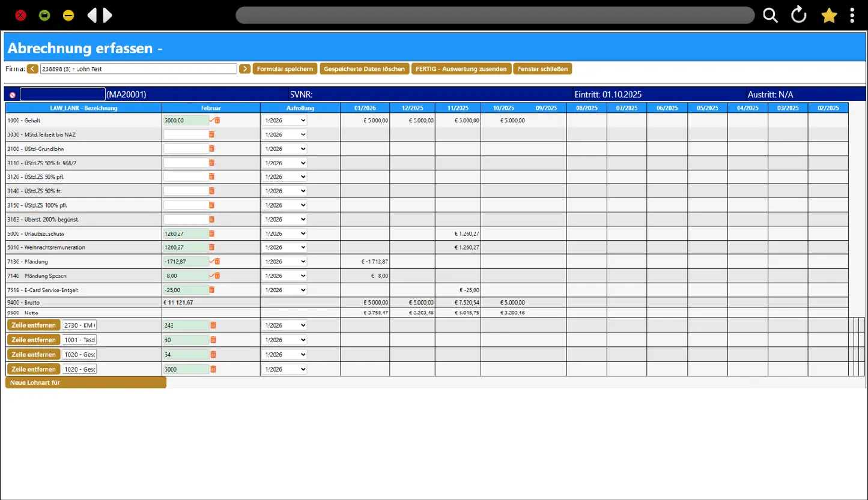Click checkmark icon in 7140 Pfändung Spesen row
Viewport: 868px width, 500px height.
(211, 276)
